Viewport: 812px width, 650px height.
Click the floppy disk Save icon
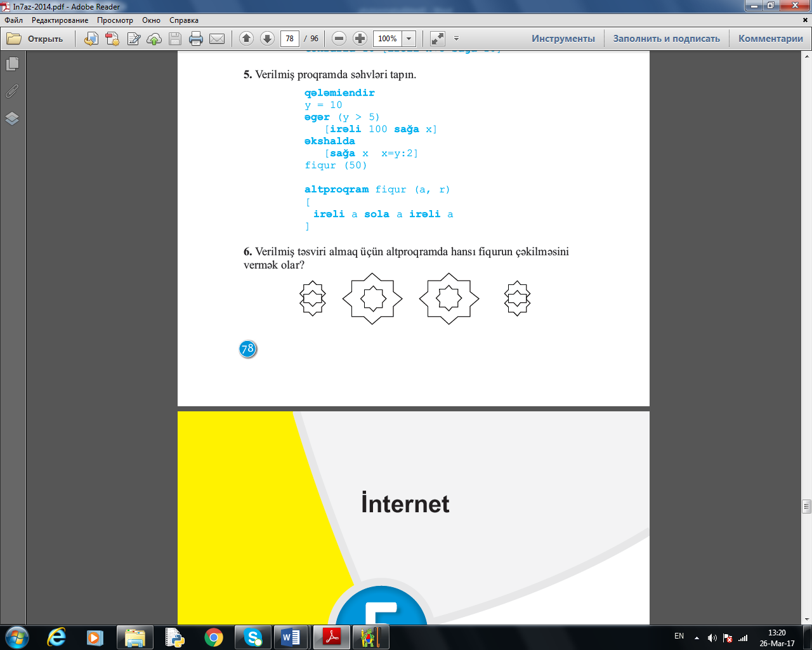[x=176, y=39]
